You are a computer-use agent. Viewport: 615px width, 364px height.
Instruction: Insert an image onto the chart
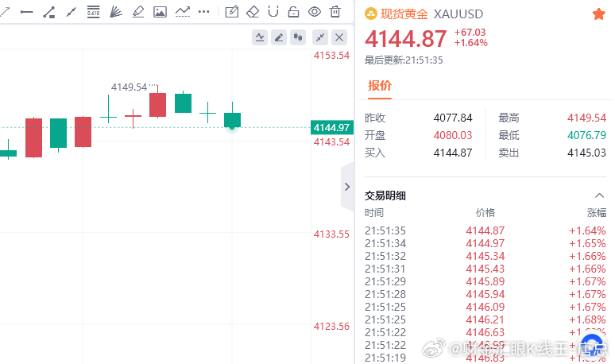160,12
